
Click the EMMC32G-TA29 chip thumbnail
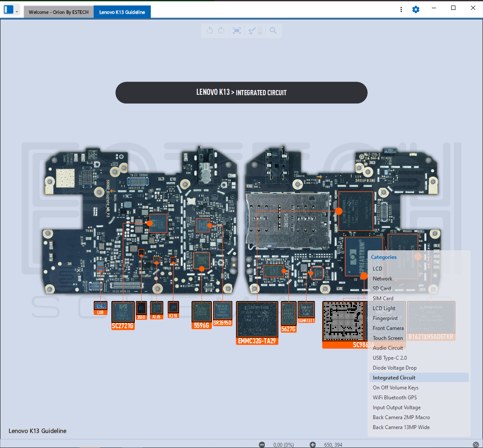[257, 323]
